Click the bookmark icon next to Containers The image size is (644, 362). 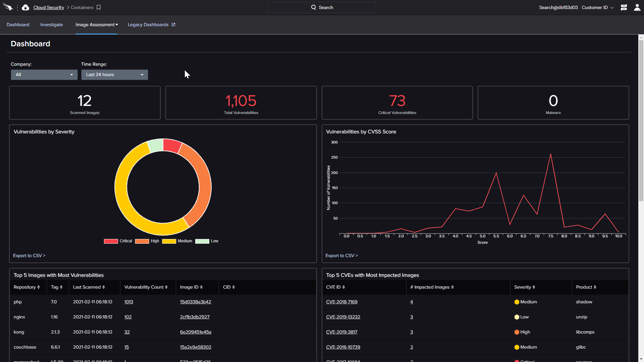100,7
